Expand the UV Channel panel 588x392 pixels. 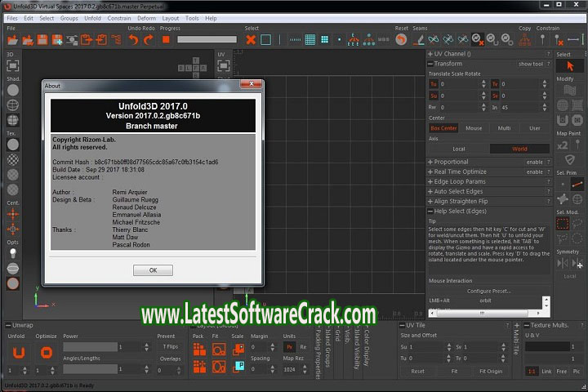(430, 54)
